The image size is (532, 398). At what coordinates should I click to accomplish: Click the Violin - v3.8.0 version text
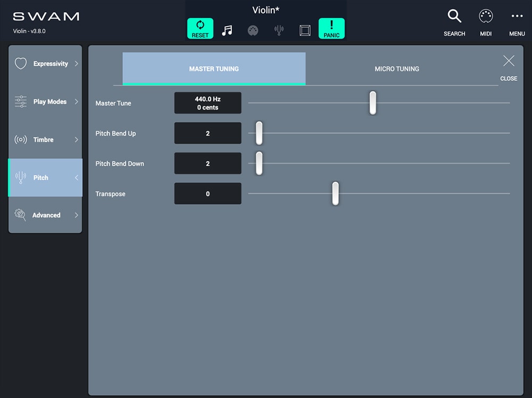coord(29,31)
